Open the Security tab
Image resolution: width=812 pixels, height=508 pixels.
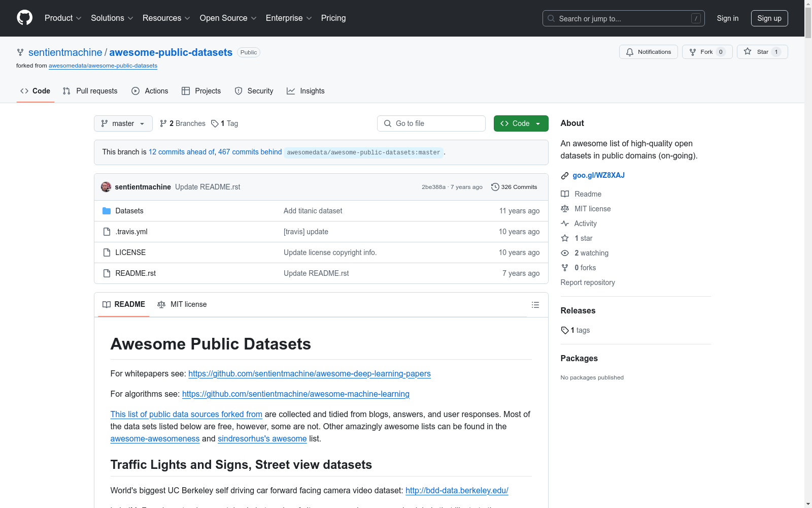pos(254,91)
